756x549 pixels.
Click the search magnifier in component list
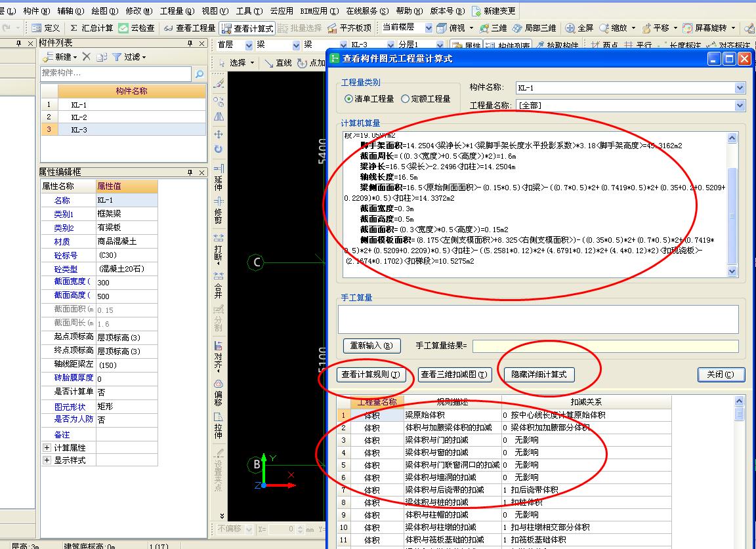click(x=199, y=73)
